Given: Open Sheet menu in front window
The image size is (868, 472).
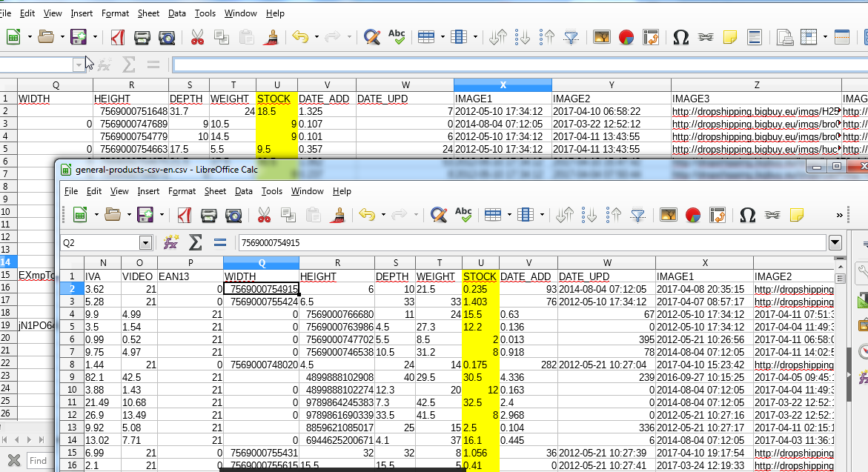Looking at the screenshot, I should tap(215, 191).
